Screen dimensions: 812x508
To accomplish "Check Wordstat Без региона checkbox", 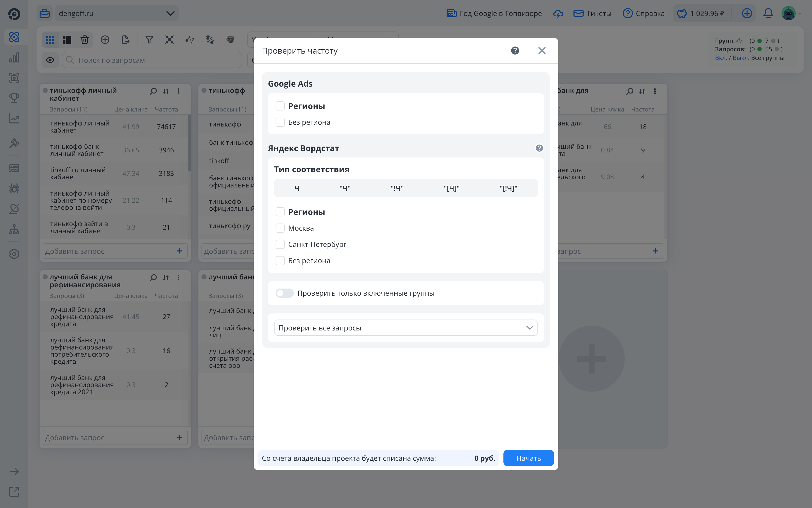I will pyautogui.click(x=280, y=261).
